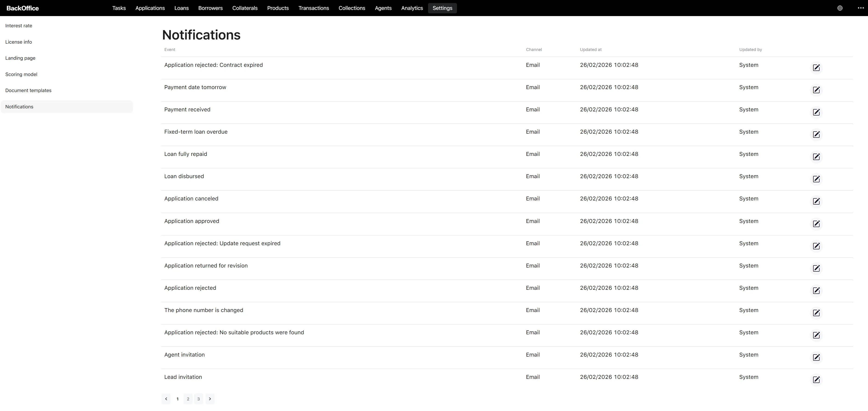Screen dimensions: 868x411
Task: Open Interest rate settings
Action: pyautogui.click(x=19, y=26)
